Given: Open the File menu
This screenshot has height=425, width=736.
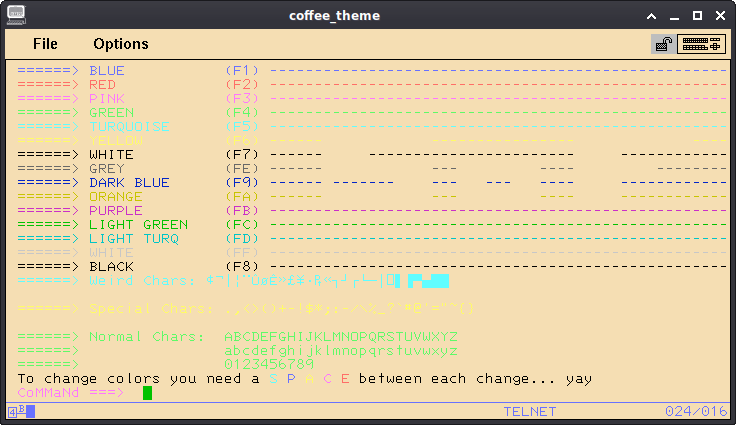Looking at the screenshot, I should click(45, 44).
